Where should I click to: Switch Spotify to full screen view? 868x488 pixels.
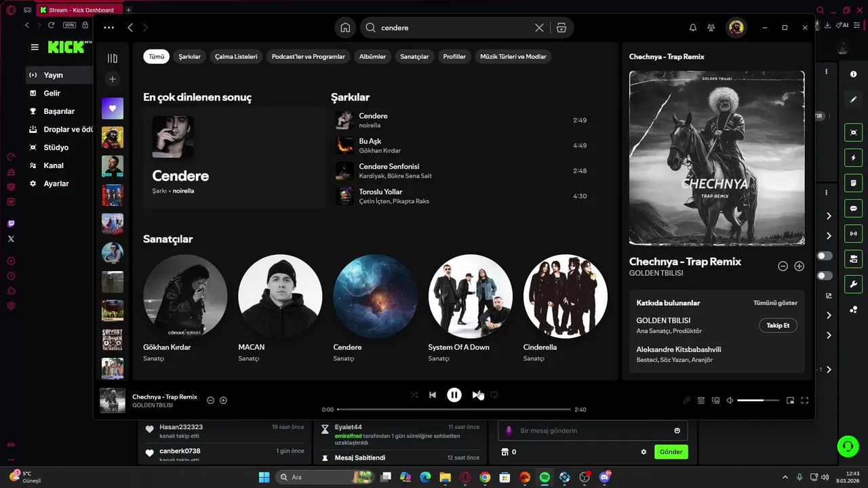805,401
